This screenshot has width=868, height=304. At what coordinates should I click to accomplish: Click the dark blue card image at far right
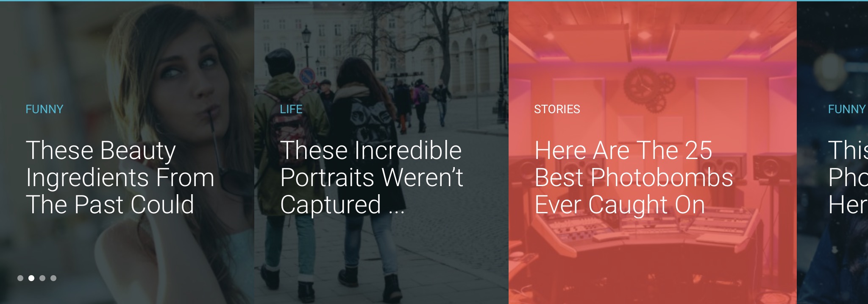832,153
